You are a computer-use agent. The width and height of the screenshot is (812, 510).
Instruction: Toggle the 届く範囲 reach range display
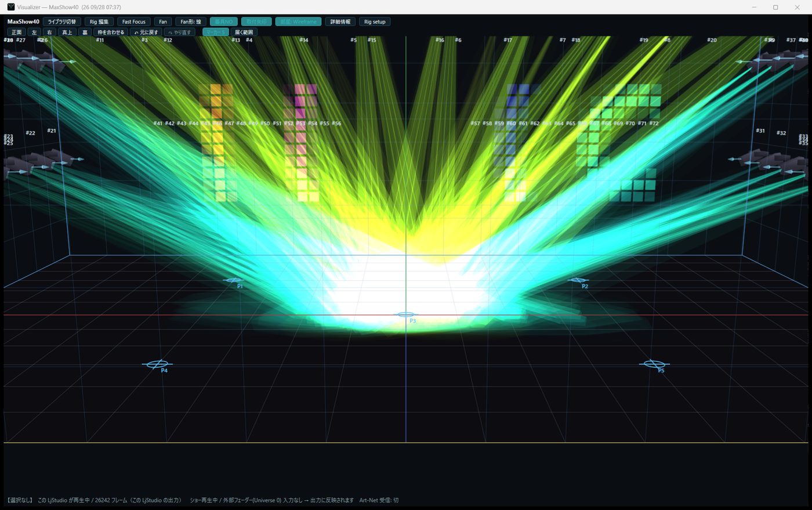(244, 32)
